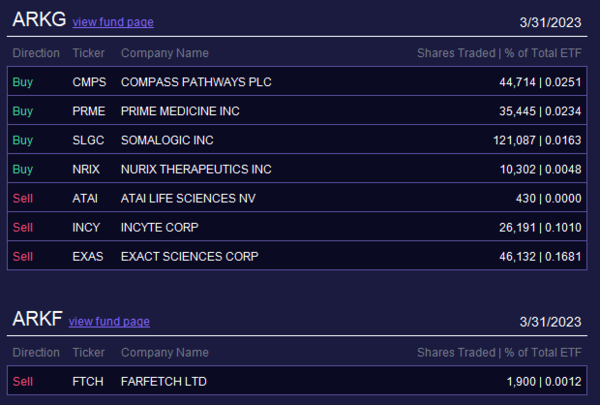Click the ATAI ticker symbol
The height and width of the screenshot is (405, 600).
(x=85, y=198)
